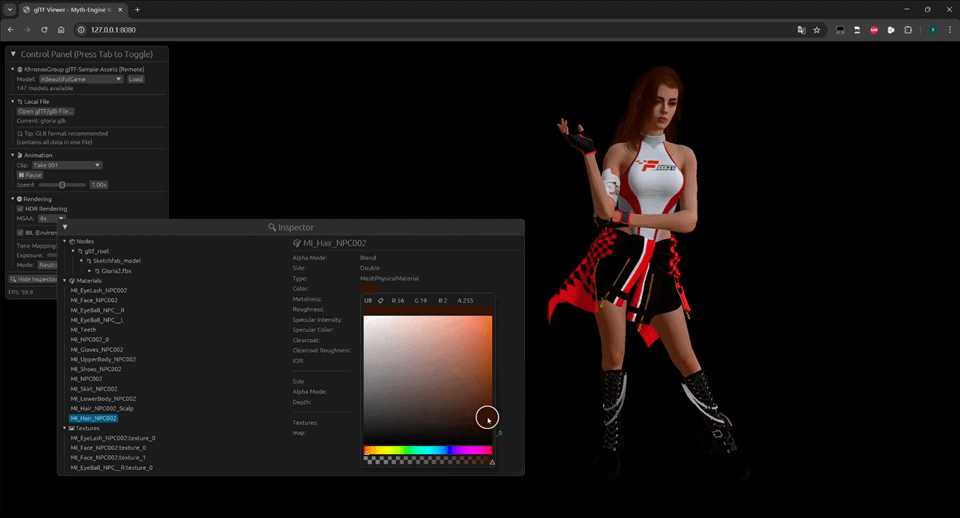The image size is (960, 518).
Task: Click the eyedropper icon in color picker
Action: point(380,300)
